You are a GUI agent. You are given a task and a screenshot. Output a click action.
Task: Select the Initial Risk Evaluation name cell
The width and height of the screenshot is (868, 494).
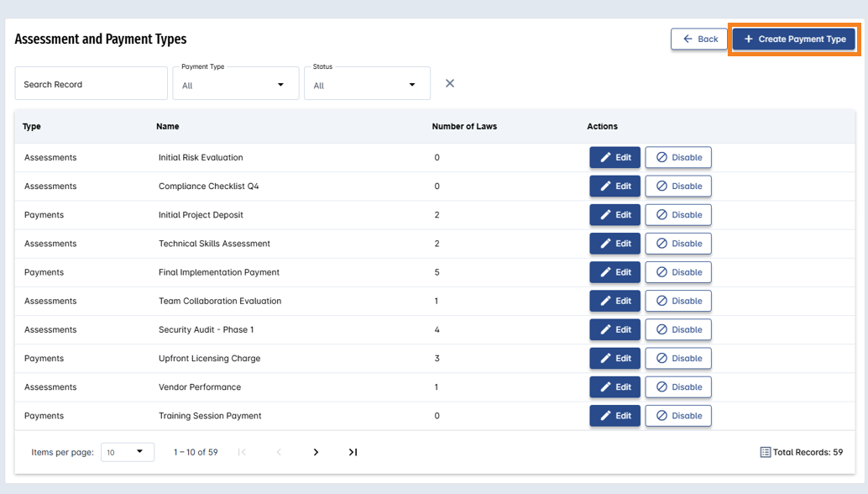click(201, 157)
